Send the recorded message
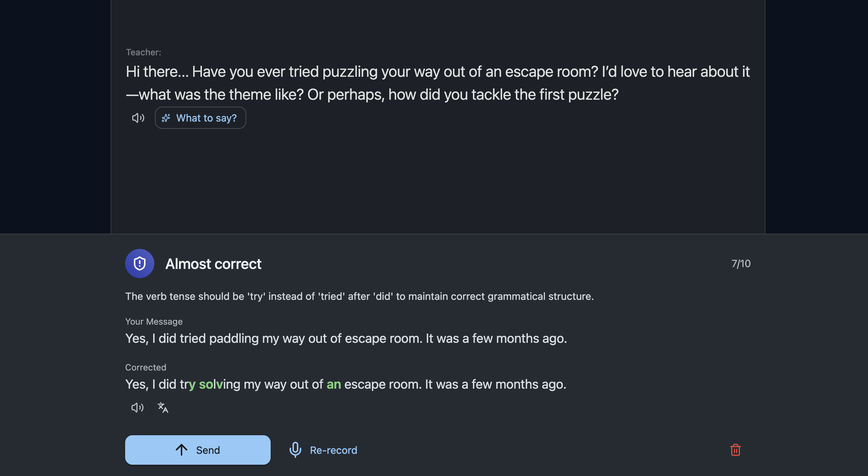The image size is (868, 476). pos(198,450)
